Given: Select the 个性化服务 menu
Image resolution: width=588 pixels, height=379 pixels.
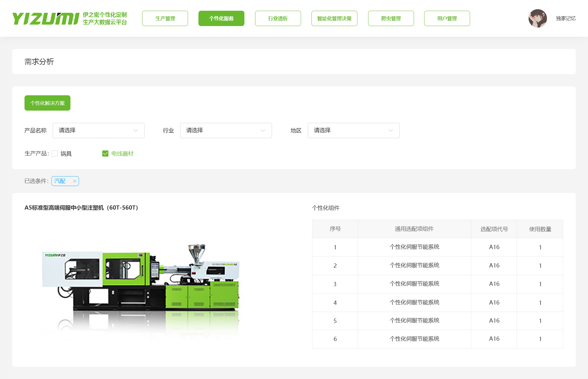Looking at the screenshot, I should (221, 18).
